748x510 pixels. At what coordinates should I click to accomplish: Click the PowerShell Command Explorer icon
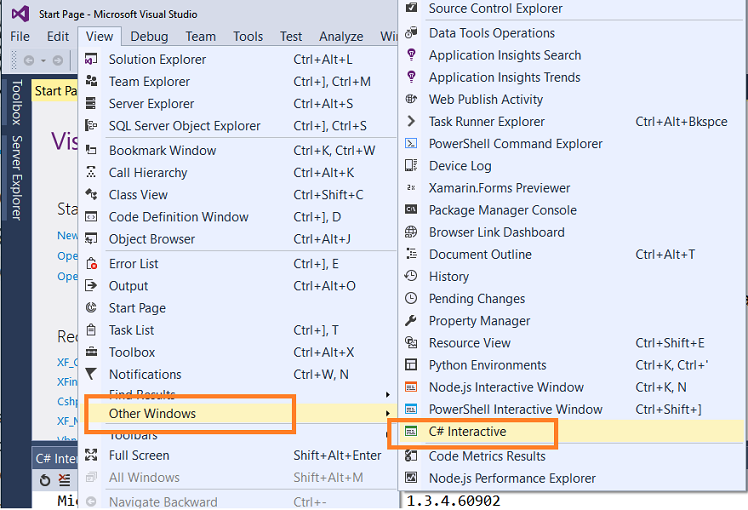pos(411,143)
